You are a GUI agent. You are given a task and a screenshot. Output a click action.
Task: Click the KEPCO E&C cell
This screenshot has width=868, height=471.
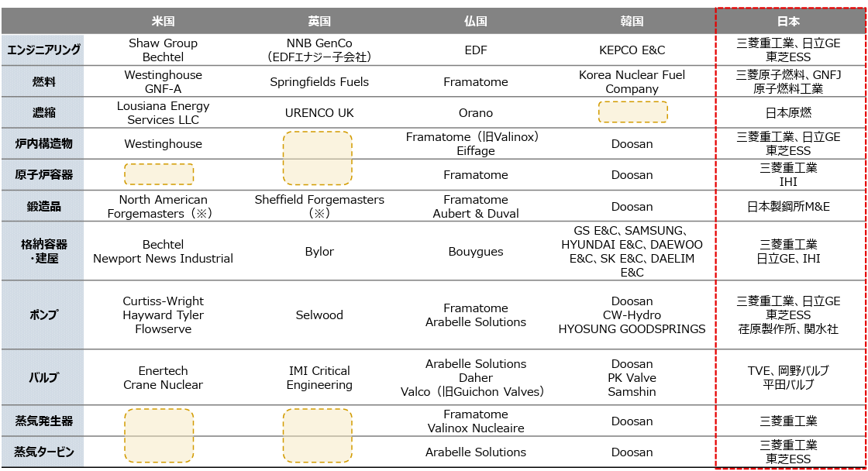632,50
